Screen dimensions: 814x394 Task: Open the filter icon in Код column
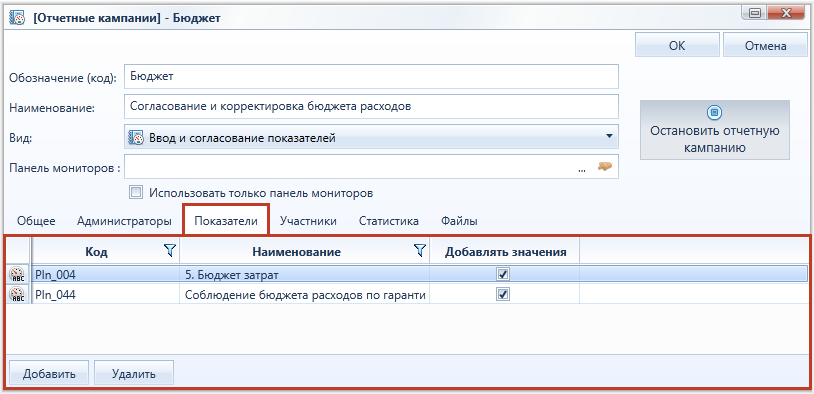[169, 251]
